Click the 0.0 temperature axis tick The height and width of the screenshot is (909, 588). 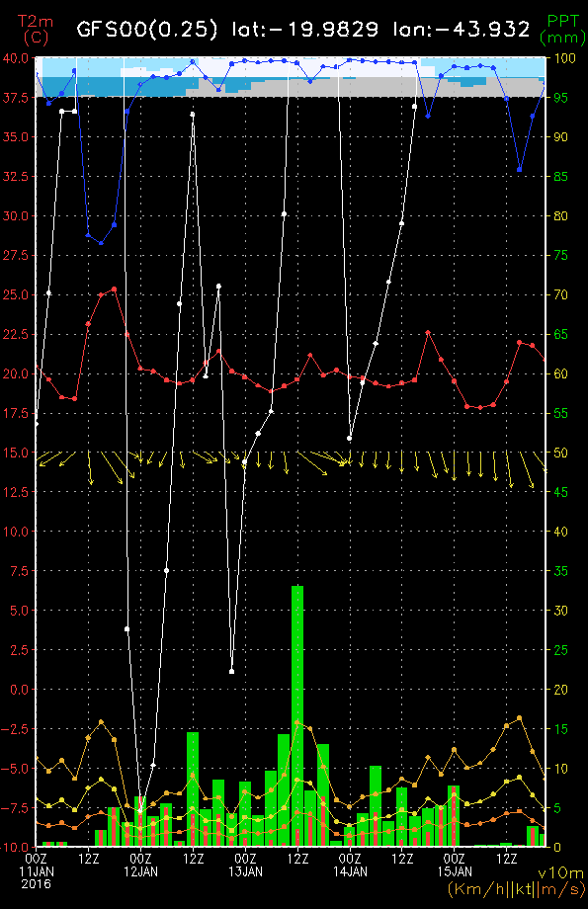click(x=18, y=690)
